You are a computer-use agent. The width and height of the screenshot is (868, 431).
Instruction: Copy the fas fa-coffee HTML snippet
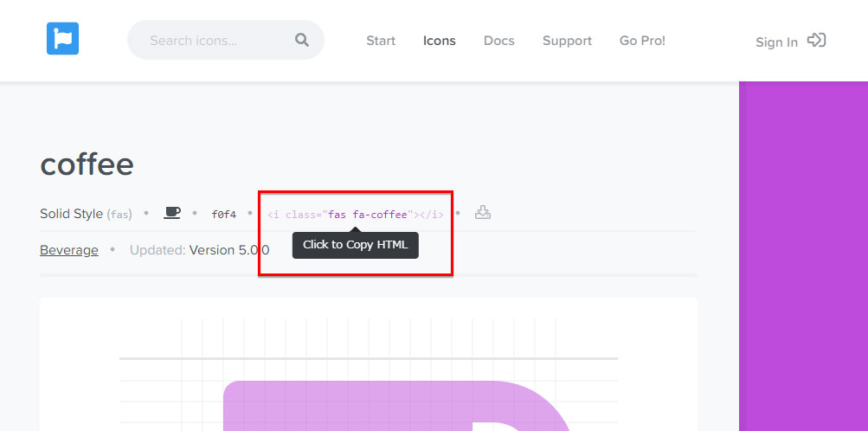(356, 215)
